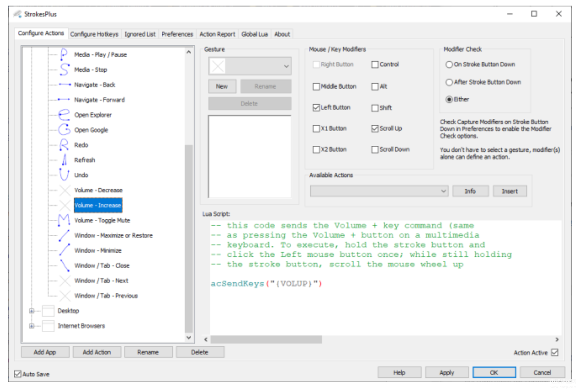Click the Lua script horizontal scrollbar thumb
Image resolution: width=580 pixels, height=392 pixels.
pos(266,339)
